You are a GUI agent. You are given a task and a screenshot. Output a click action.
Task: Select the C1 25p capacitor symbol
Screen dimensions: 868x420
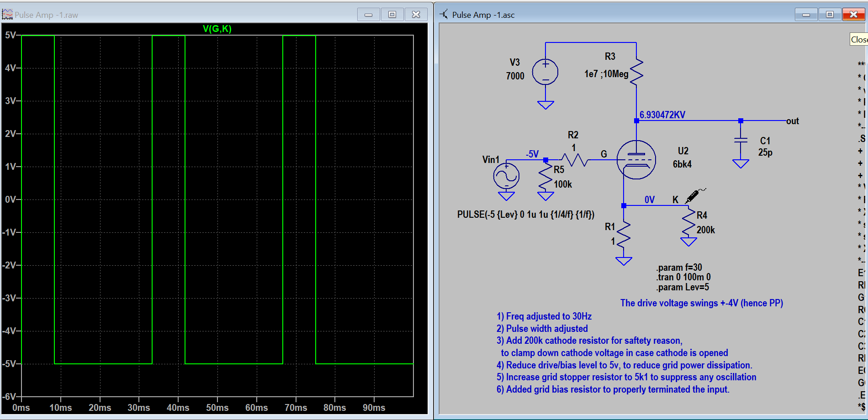pos(741,140)
